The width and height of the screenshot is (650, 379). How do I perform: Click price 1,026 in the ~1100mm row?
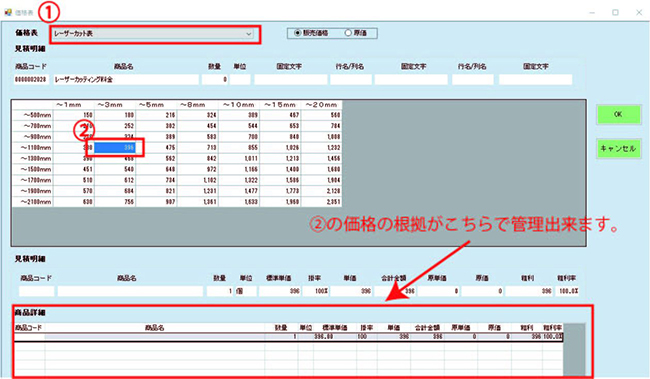tap(280, 148)
